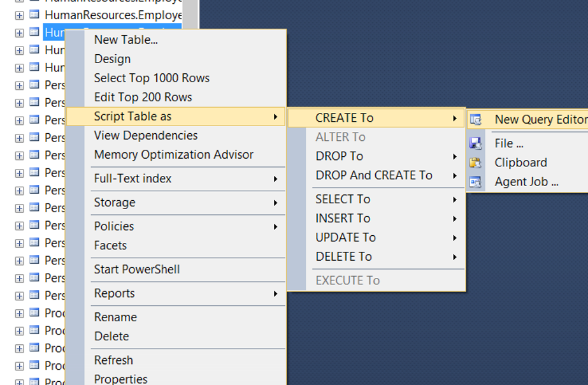Choose Select Top 1000 Rows
Viewport: 588px width, 385px height.
[152, 78]
